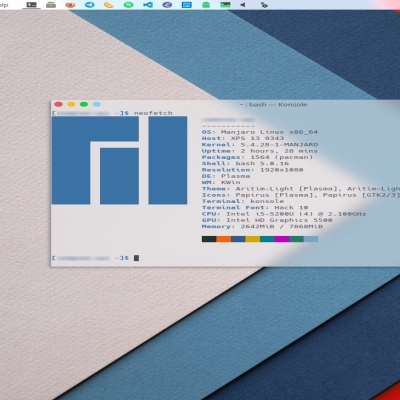This screenshot has height=400, width=400.
Task: Launch Firefox from the top panel
Action: pyautogui.click(x=70, y=5)
